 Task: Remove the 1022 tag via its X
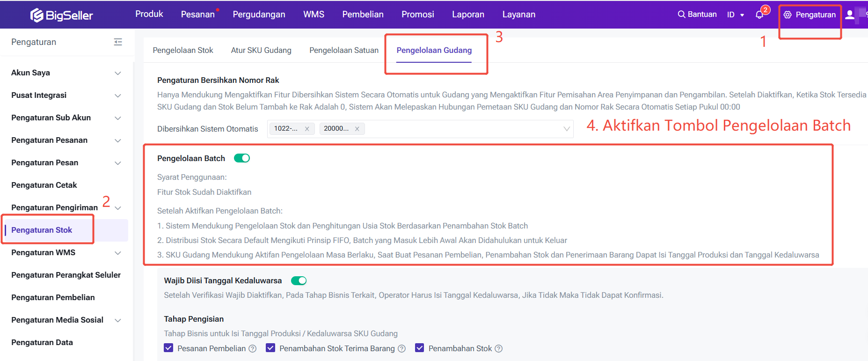pos(307,129)
